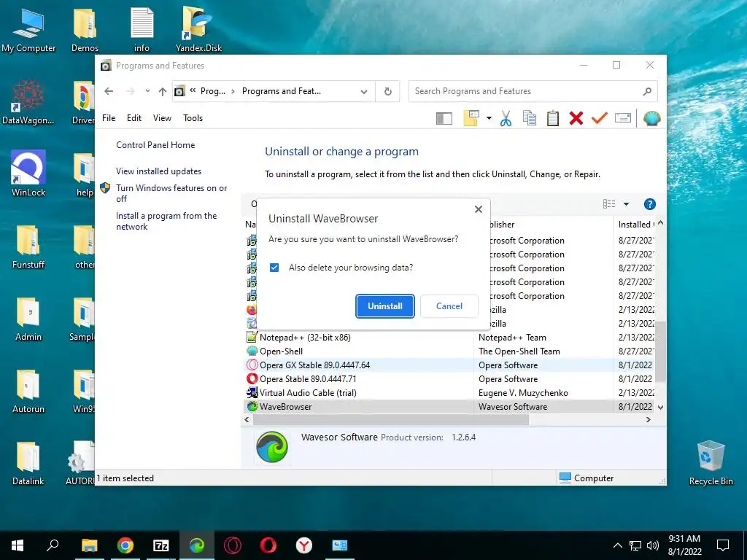The image size is (747, 560).
Task: Open the File menu
Action: pyautogui.click(x=109, y=118)
